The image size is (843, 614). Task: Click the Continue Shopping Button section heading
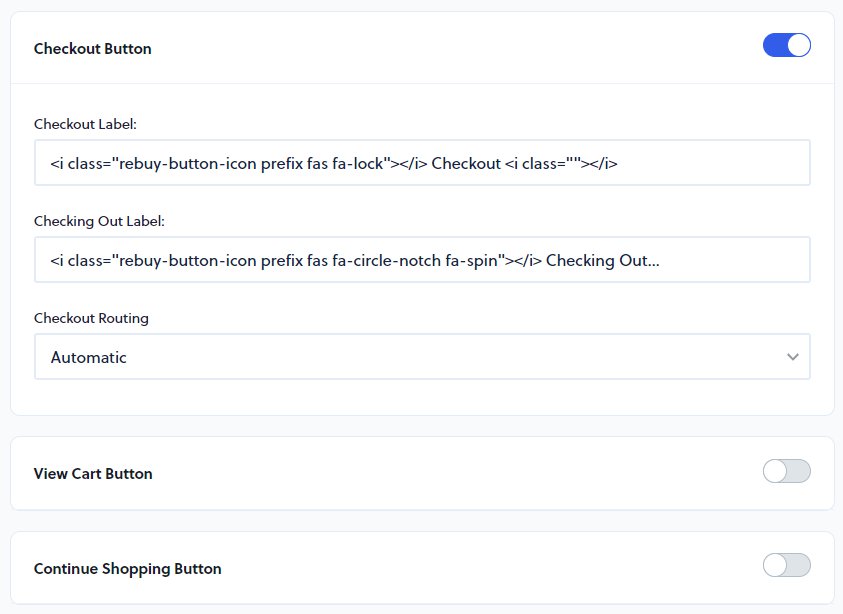[x=127, y=567]
